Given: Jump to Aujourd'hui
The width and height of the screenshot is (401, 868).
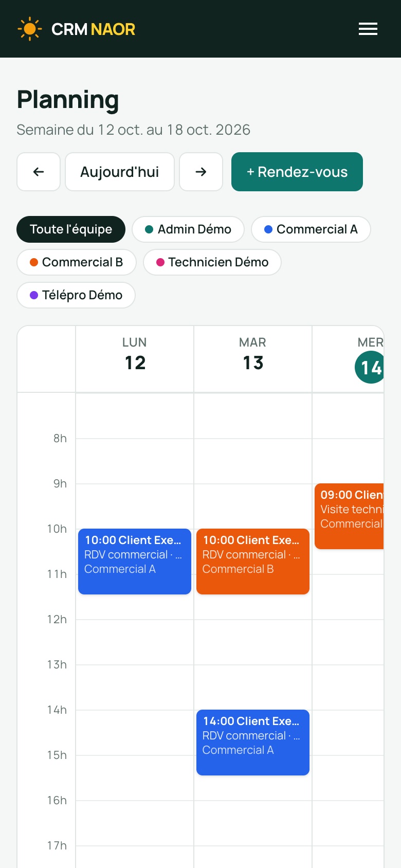Looking at the screenshot, I should click(120, 172).
